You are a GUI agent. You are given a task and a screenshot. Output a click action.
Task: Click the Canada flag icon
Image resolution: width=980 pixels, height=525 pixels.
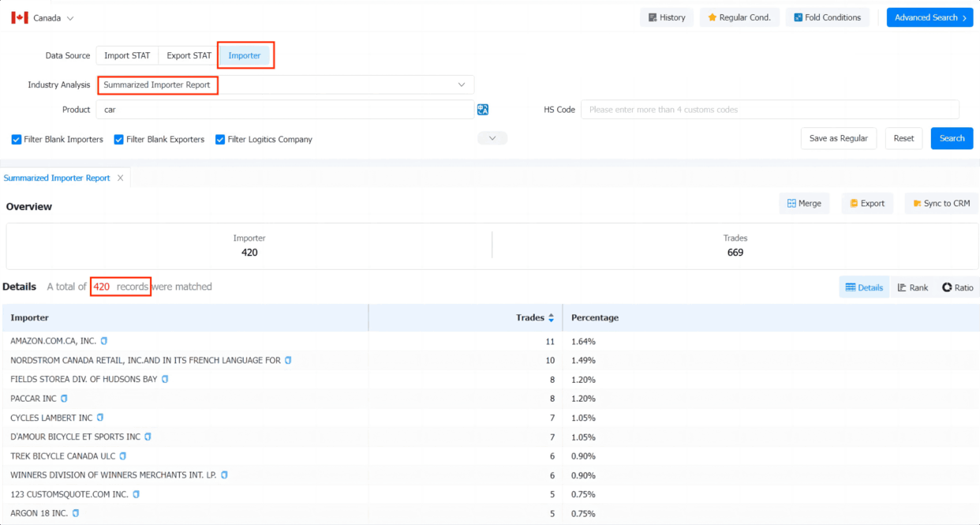20,17
